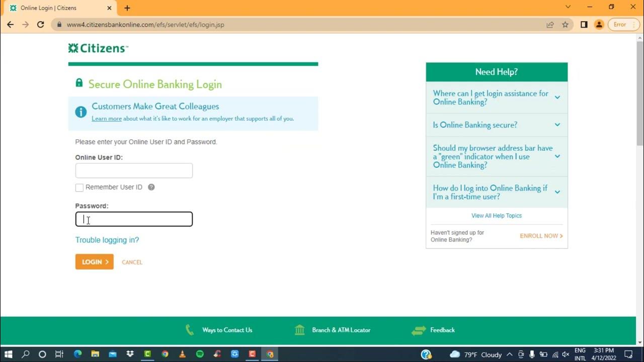
Task: Click the browser back arrow
Action: tap(10, 24)
